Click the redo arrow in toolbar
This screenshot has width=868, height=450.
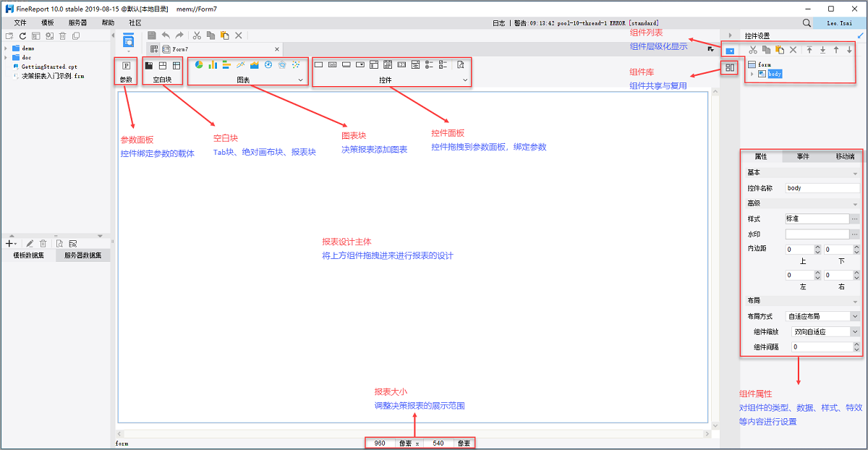[x=179, y=35]
